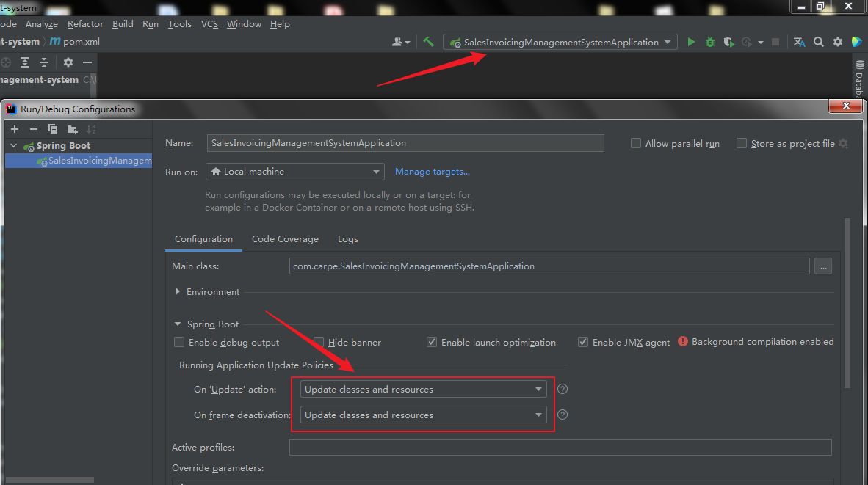Screen dimensions: 868x485
Task: Select SalesInvoicingManagem configuration in tree
Action: tap(78, 161)
